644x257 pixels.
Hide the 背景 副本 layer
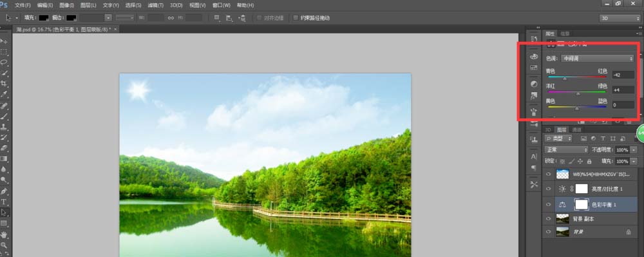click(547, 219)
